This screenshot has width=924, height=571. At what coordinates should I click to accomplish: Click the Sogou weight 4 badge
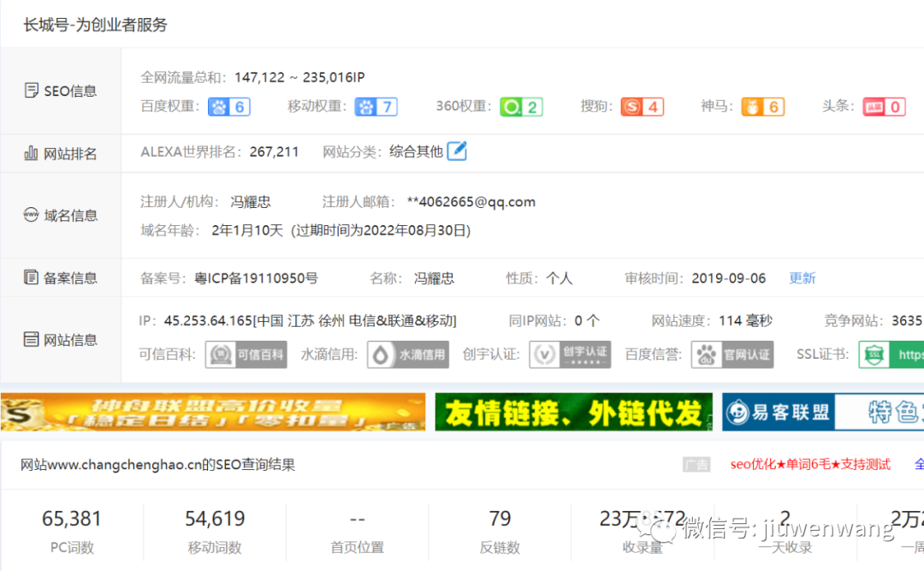pyautogui.click(x=643, y=107)
